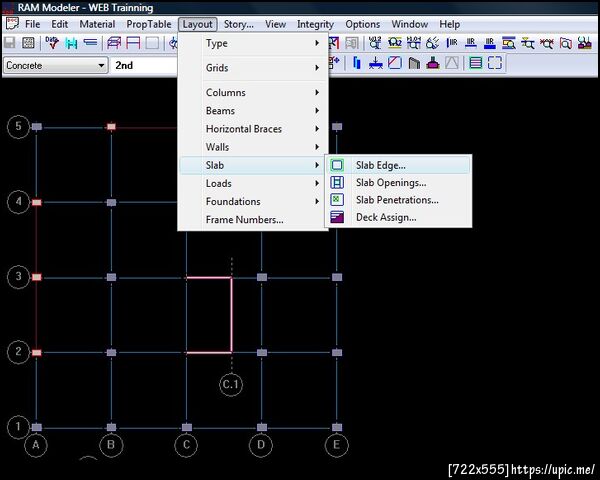
Task: Open the File menu
Action: point(33,24)
